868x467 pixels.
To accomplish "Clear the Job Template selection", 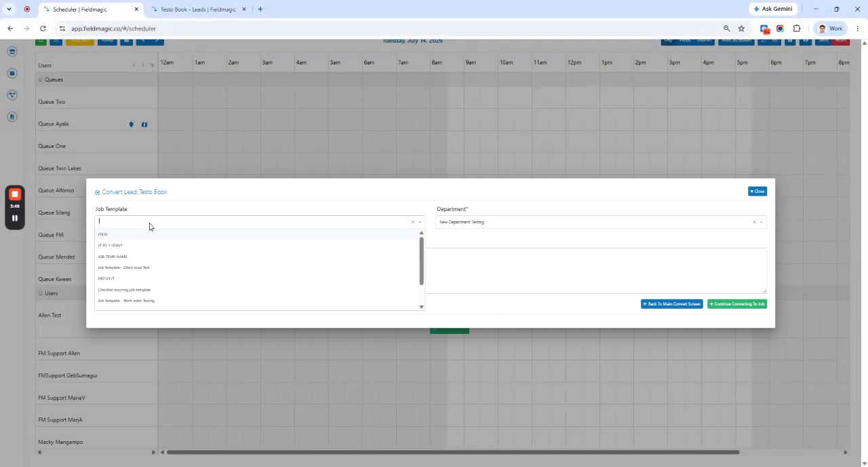I will tap(412, 222).
